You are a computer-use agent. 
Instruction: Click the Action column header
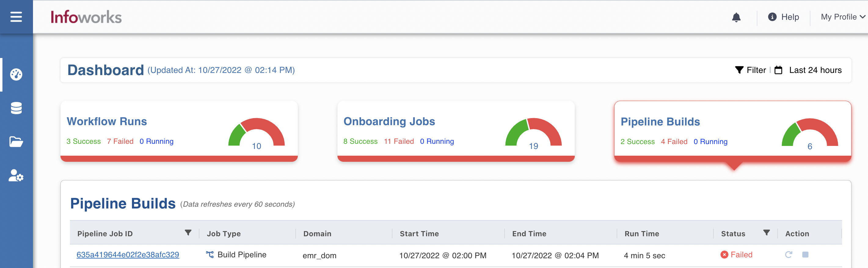797,233
